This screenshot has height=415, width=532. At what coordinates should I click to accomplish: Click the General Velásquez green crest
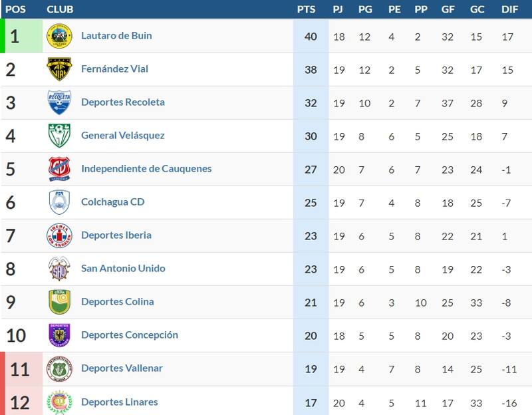pyautogui.click(x=59, y=136)
